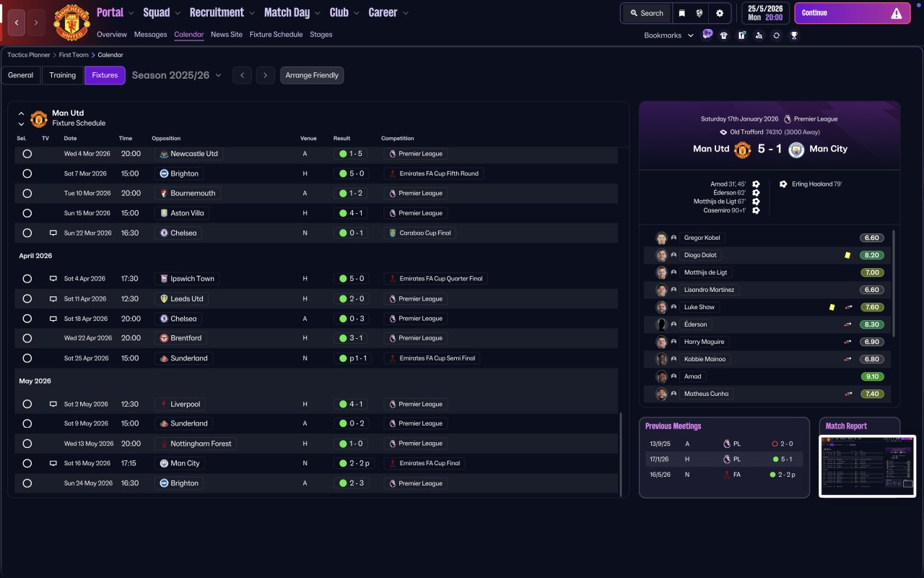Viewport: 924px width, 578px height.
Task: Click the Liverpool club badge in fixtures
Action: coord(164,404)
